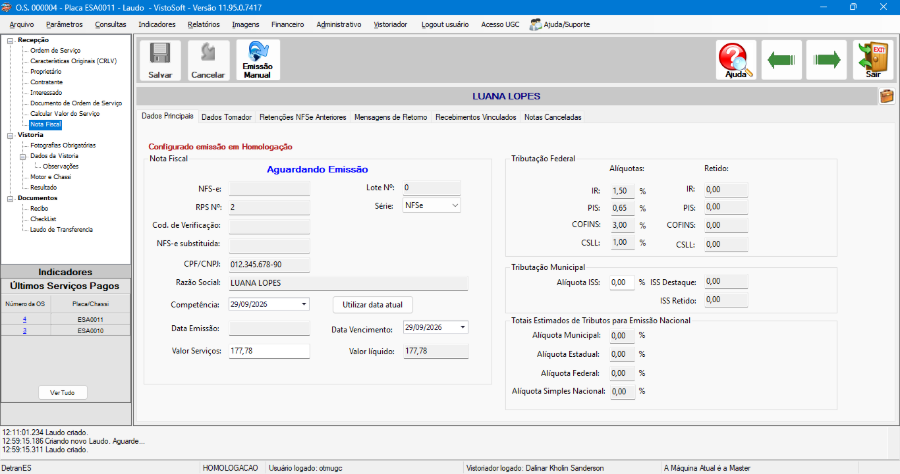The width and height of the screenshot is (900, 474).
Task: Open the Parâmetros menu
Action: click(x=64, y=25)
